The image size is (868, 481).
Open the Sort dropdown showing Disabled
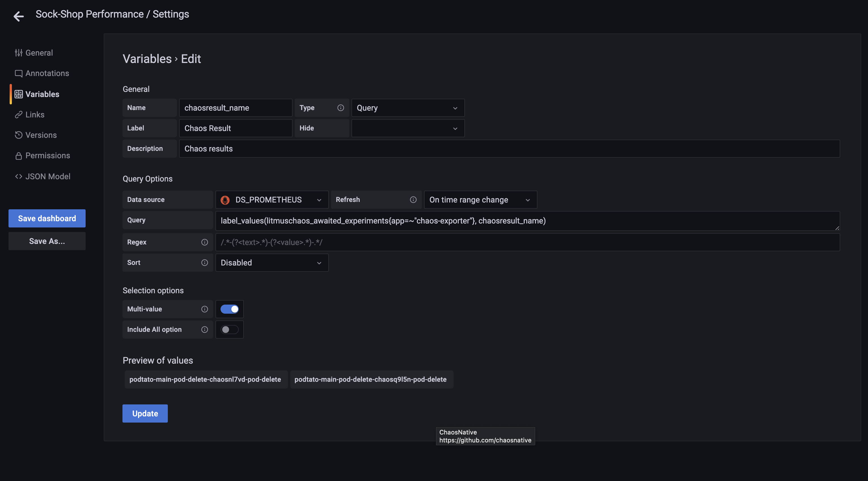272,263
